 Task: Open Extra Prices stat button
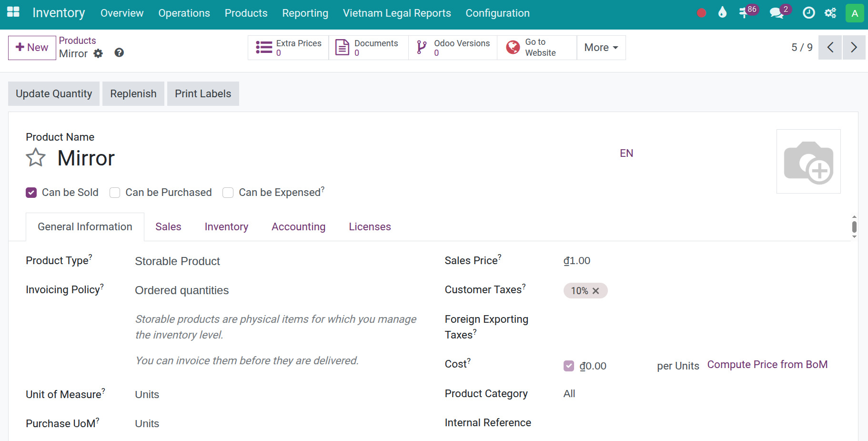288,48
